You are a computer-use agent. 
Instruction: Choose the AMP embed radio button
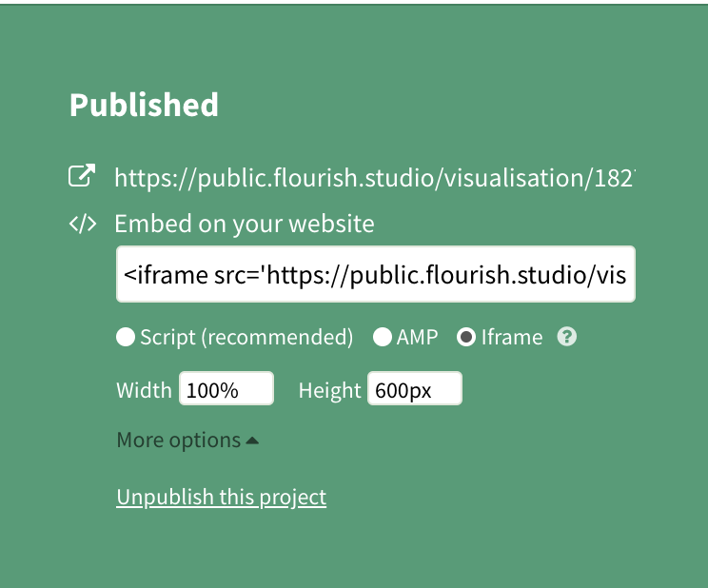click(383, 337)
